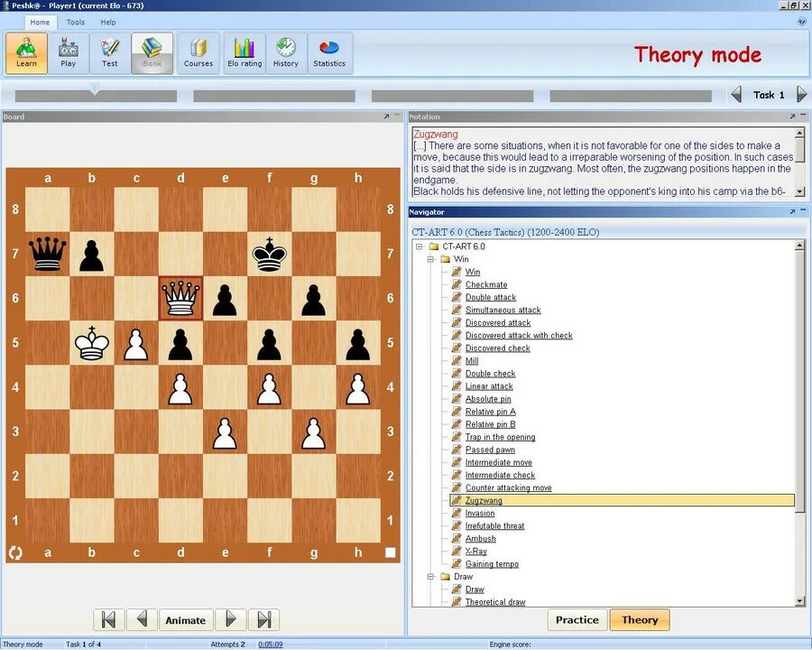Switch to the Home ribbon tab
812x650 pixels.
[40, 23]
